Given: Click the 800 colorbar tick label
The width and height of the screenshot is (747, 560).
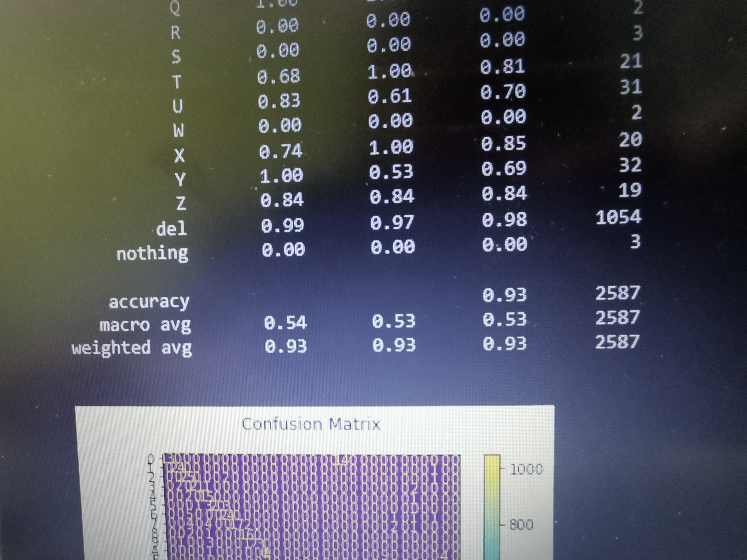Looking at the screenshot, I should [x=521, y=525].
